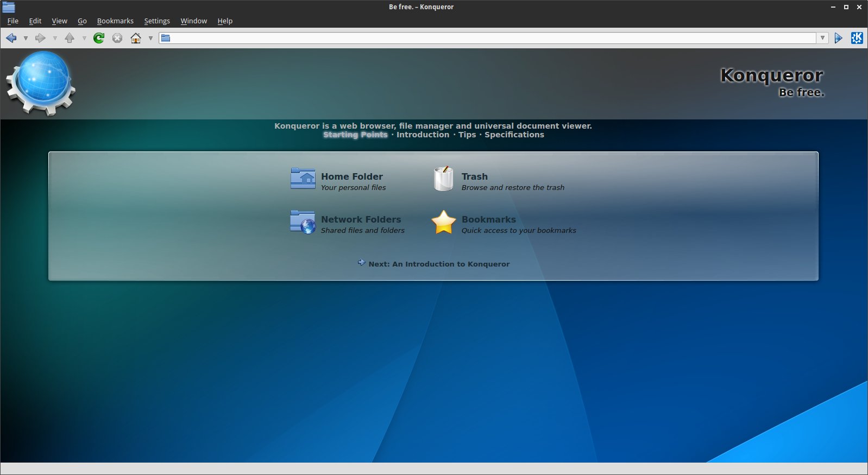The image size is (868, 475).
Task: Click the Konqueror globe gear logo
Action: [x=41, y=83]
